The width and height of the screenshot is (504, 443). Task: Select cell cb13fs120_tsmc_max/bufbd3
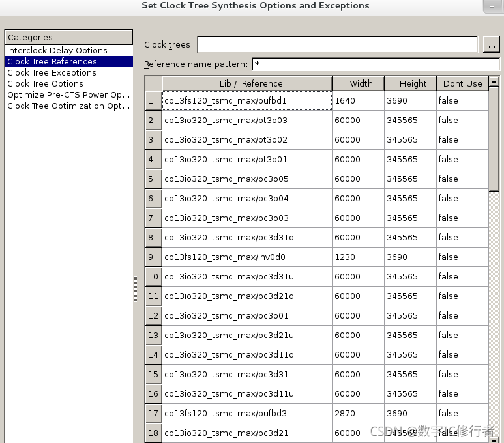point(247,413)
